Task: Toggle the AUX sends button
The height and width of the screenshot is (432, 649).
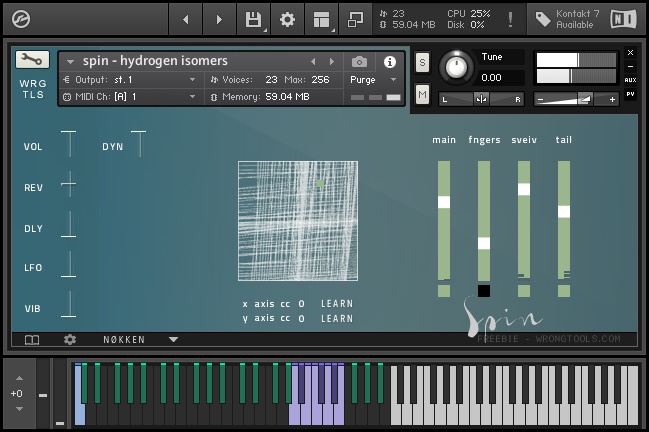Action: coord(630,80)
